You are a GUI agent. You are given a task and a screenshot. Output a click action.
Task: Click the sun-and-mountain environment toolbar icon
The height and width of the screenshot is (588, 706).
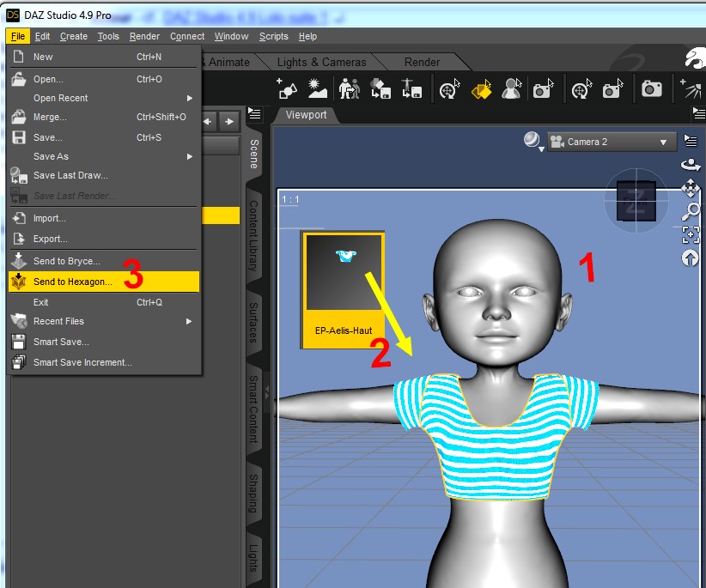click(318, 88)
